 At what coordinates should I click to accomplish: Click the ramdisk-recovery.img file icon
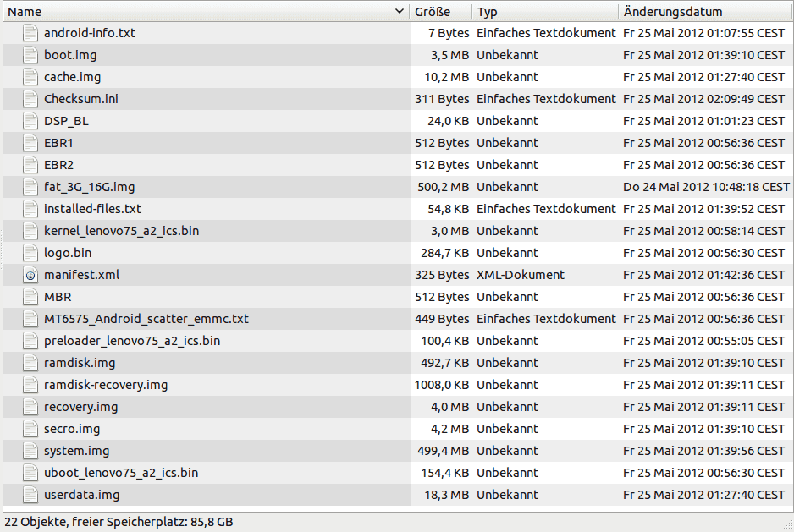coord(30,385)
